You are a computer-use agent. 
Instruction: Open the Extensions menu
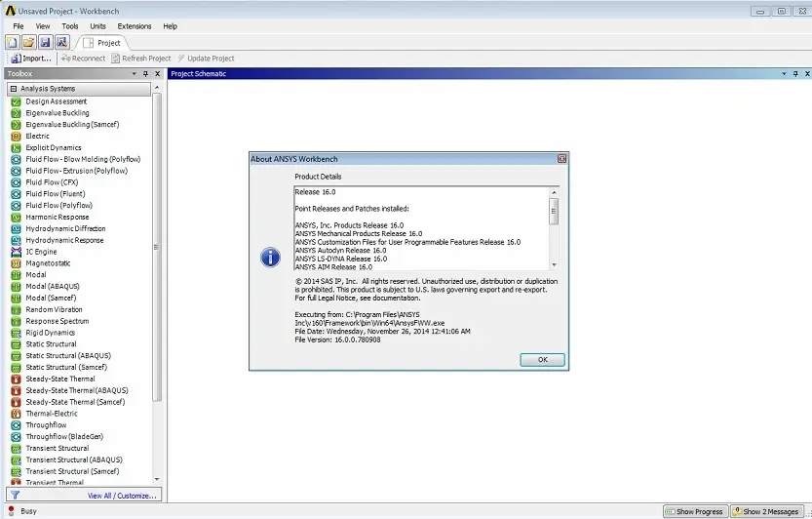point(135,26)
